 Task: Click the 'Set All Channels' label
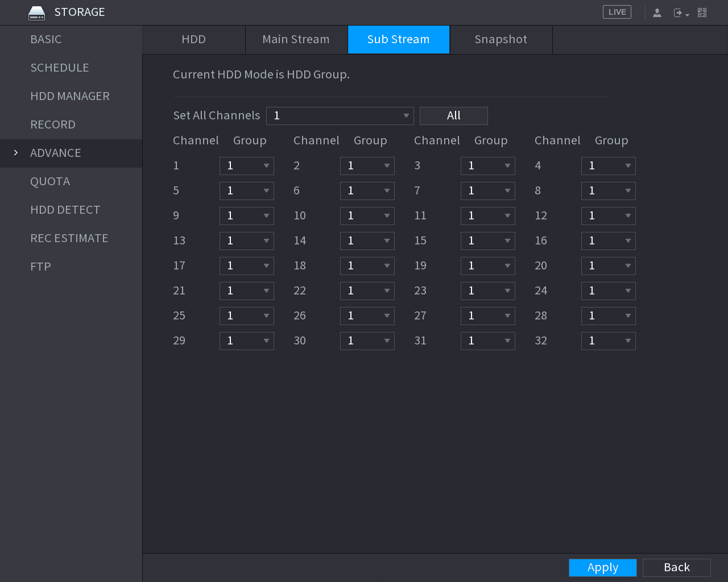tap(217, 115)
